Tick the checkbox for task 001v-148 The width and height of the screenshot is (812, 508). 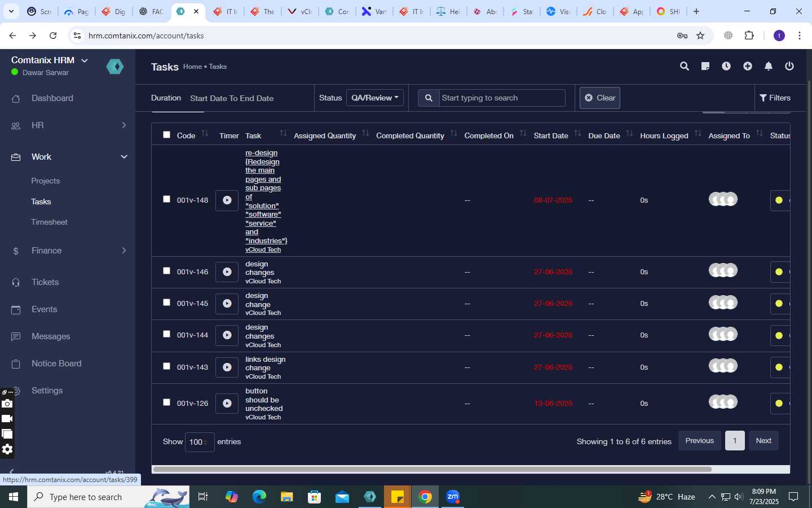click(166, 199)
